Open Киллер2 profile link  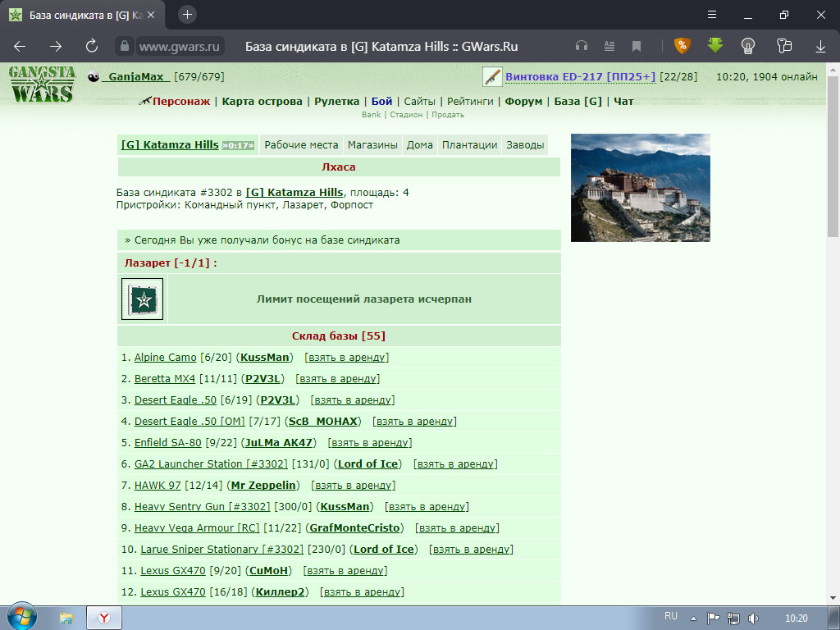coord(280,592)
